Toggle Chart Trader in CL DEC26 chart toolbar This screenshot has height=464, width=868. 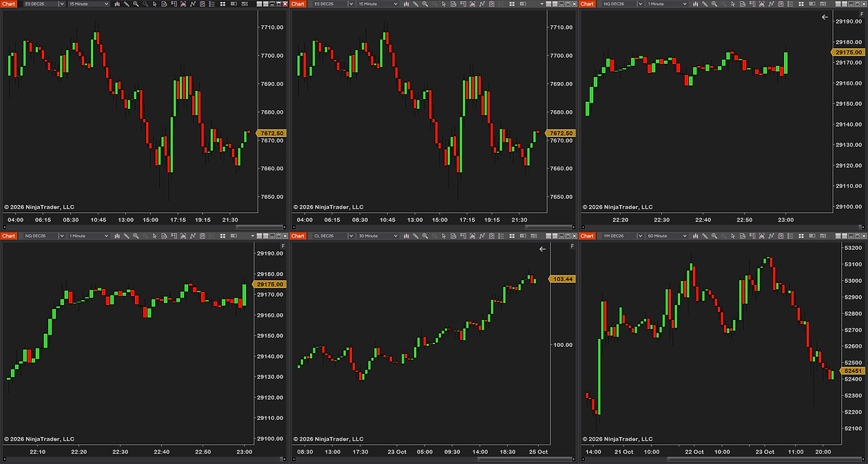coord(463,235)
